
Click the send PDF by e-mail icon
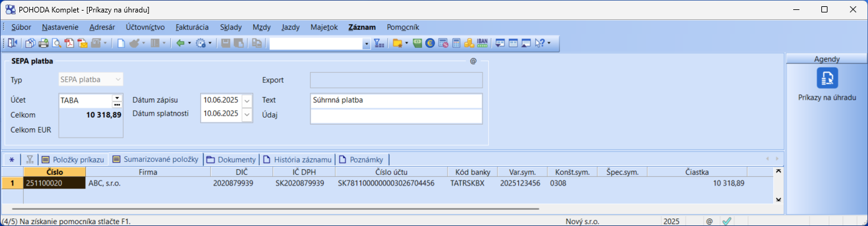pyautogui.click(x=82, y=44)
